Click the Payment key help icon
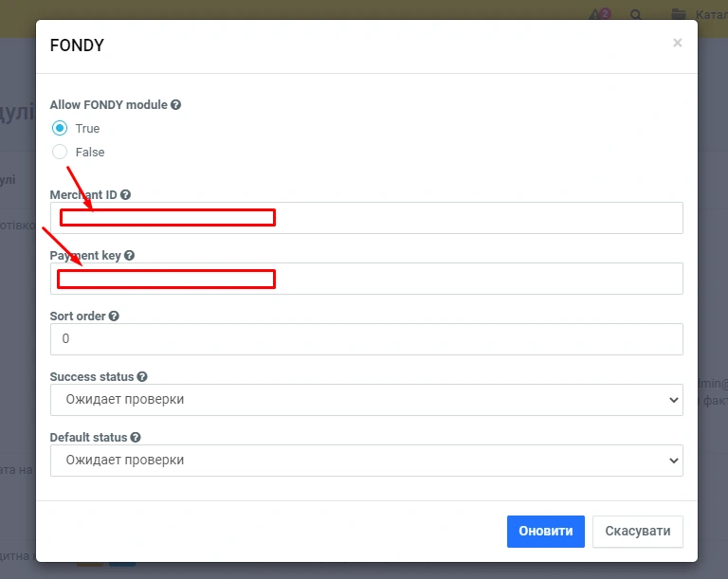The image size is (728, 579). 130,256
